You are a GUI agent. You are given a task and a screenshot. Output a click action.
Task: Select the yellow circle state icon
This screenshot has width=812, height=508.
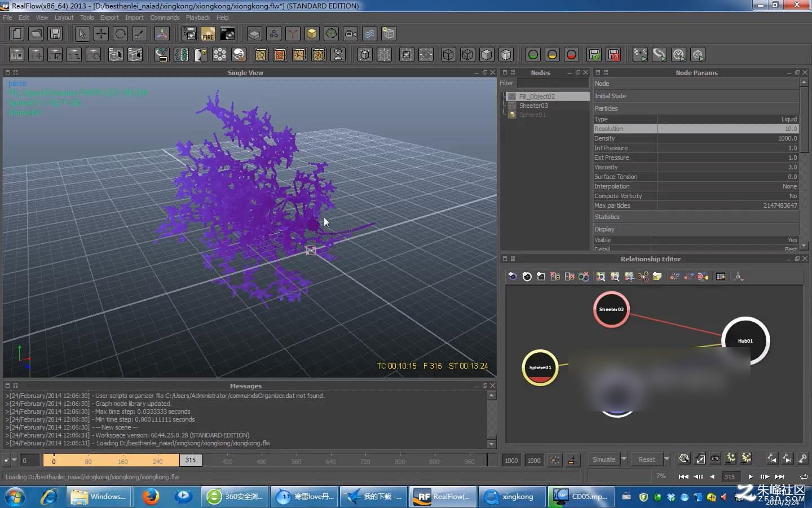[x=552, y=55]
